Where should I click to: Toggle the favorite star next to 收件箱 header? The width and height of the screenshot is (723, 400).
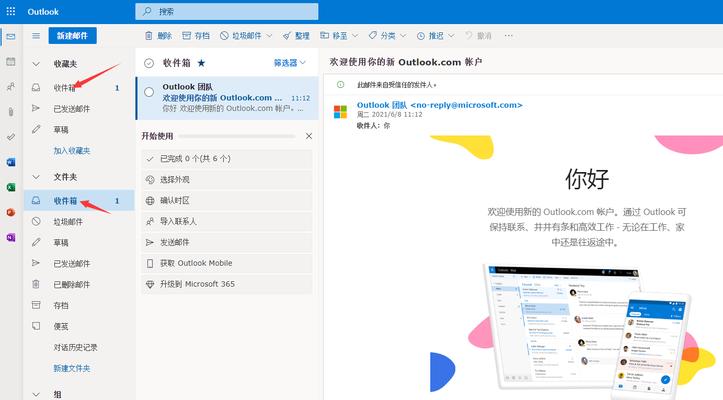click(201, 63)
